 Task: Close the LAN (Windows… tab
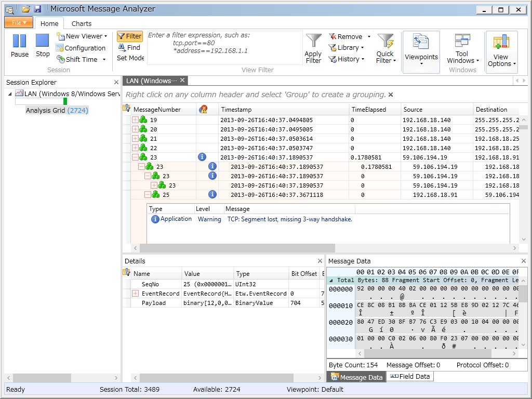(182, 81)
